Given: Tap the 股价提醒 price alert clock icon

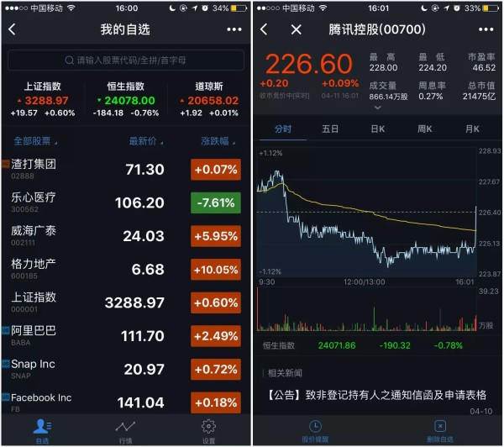Looking at the screenshot, I should [x=315, y=429].
